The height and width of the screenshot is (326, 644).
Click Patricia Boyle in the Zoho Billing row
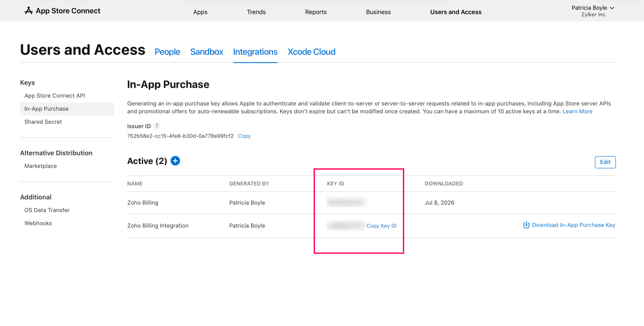(x=247, y=203)
